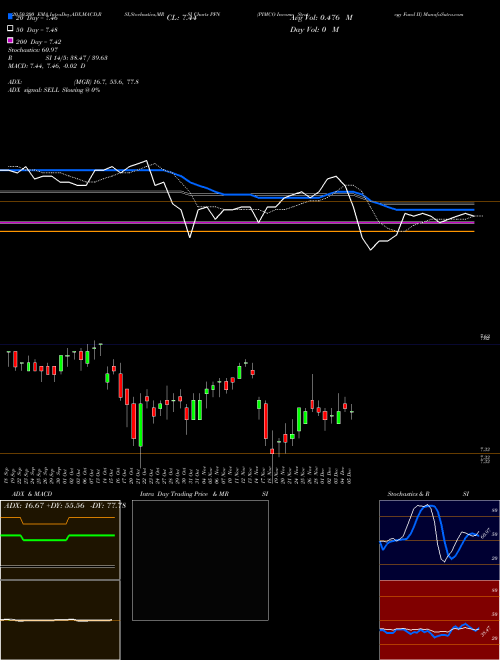Image resolution: width=500 pixels, height=660 pixels.
Task: Click the blue 20 Day legend swatch
Action: click(10, 17)
